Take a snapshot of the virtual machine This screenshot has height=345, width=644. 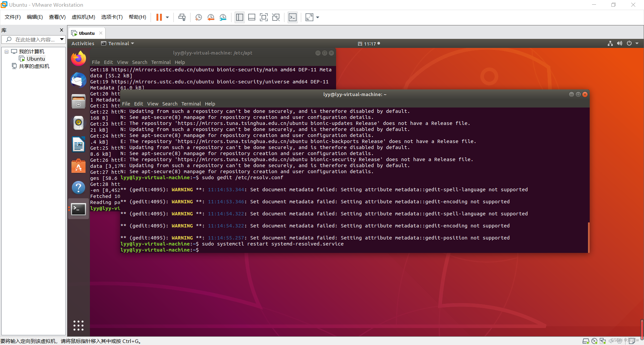coord(198,17)
